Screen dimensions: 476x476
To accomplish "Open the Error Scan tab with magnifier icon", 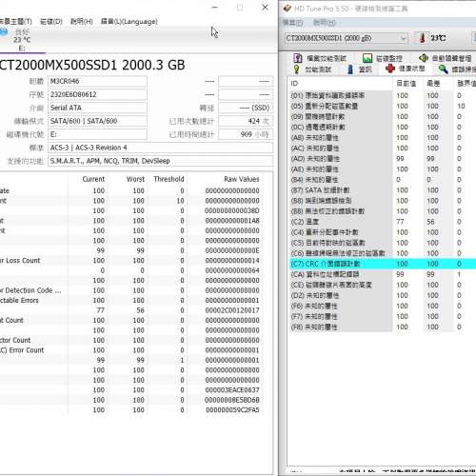I will 457,69.
